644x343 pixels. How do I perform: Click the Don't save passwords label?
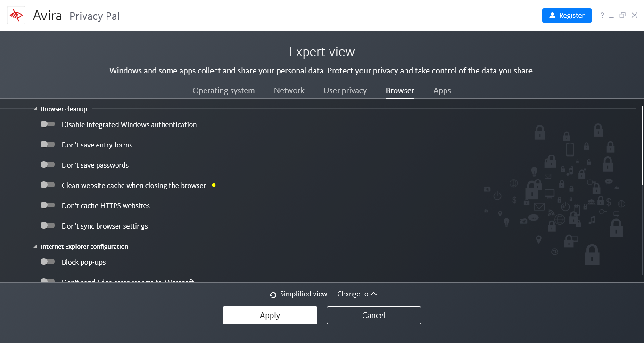[x=95, y=165]
